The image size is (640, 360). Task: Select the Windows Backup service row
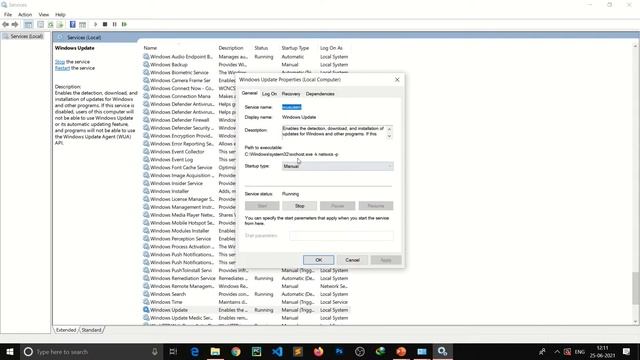tap(246, 64)
